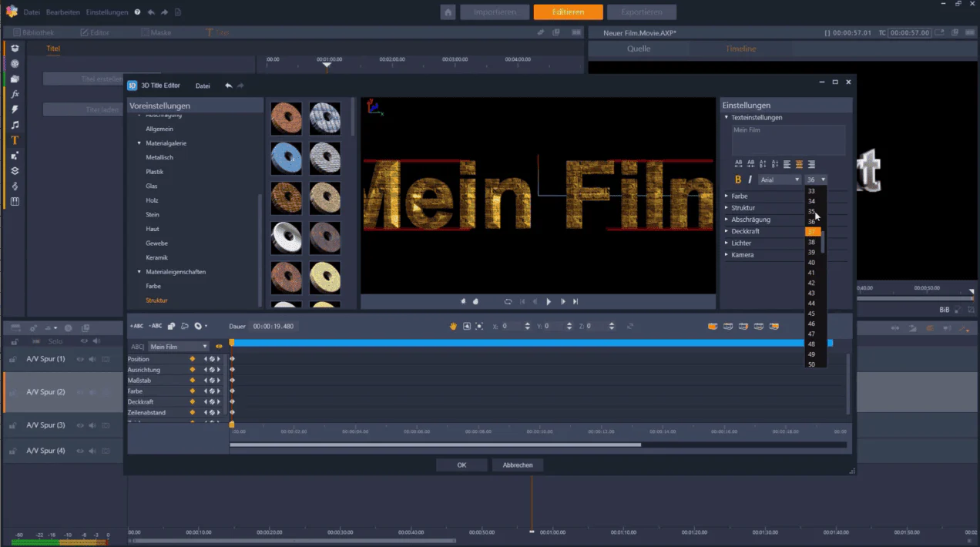Open the music note library category
This screenshot has width=980, height=547.
[x=15, y=125]
